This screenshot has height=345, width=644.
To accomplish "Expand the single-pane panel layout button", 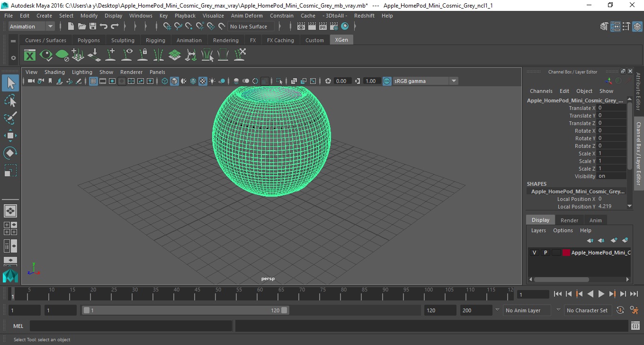I will click(x=10, y=211).
